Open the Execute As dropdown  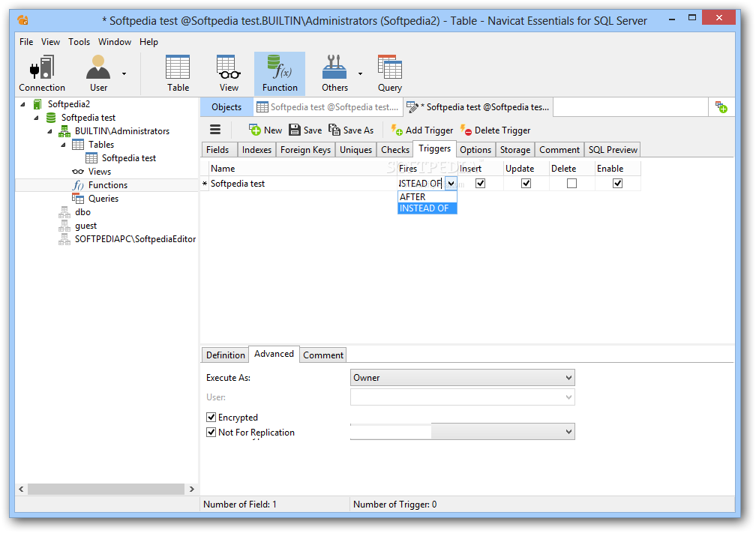[x=462, y=377]
